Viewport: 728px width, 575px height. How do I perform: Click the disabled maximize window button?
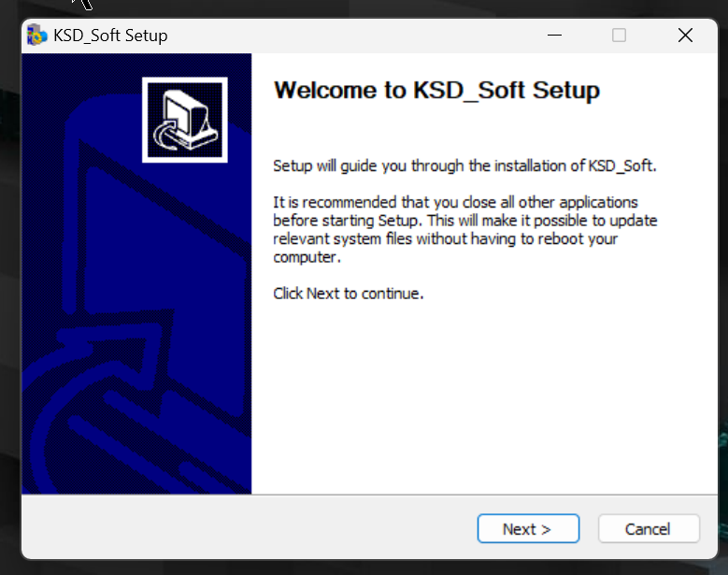click(619, 36)
